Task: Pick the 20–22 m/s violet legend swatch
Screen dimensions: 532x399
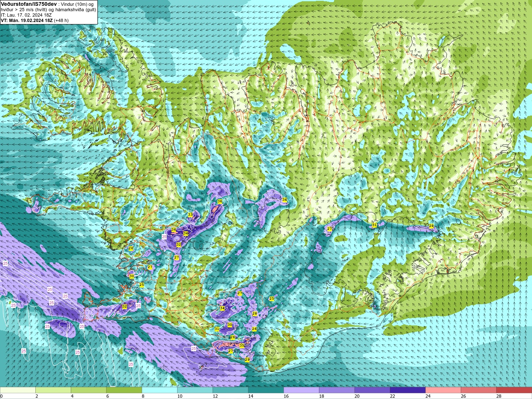Action: 372,390
